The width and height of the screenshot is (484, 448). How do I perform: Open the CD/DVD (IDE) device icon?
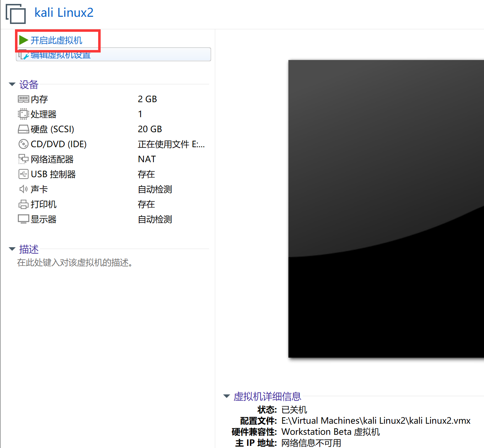click(x=23, y=144)
